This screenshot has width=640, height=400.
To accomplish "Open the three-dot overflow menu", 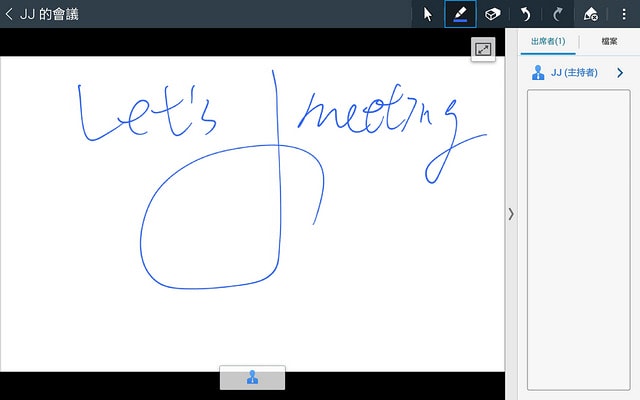I will [623, 14].
